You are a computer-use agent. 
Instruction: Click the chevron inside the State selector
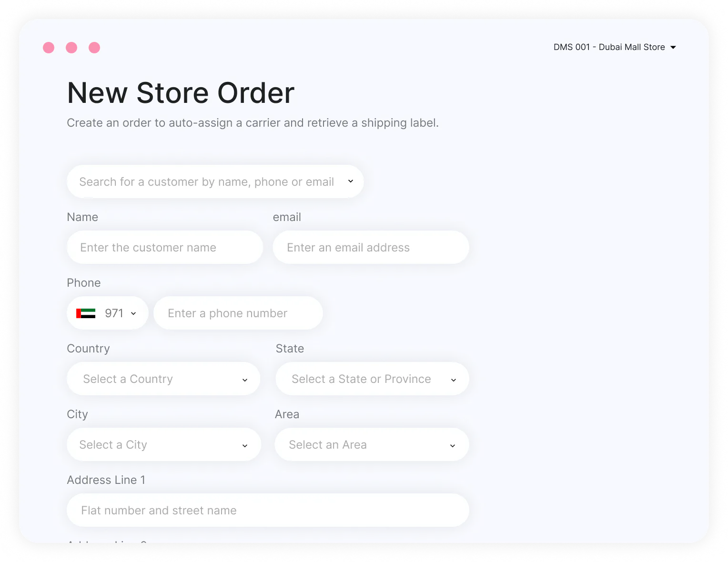tap(453, 380)
